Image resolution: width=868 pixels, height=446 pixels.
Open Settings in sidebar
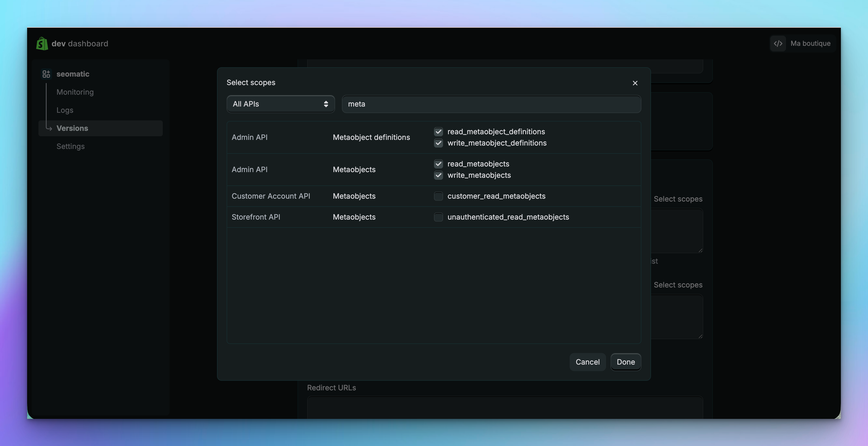pyautogui.click(x=70, y=146)
